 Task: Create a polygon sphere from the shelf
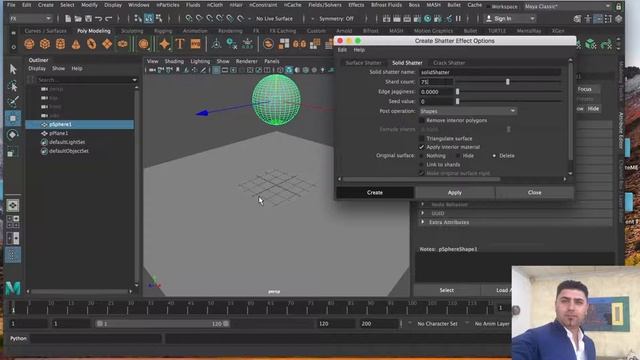(x=29, y=44)
